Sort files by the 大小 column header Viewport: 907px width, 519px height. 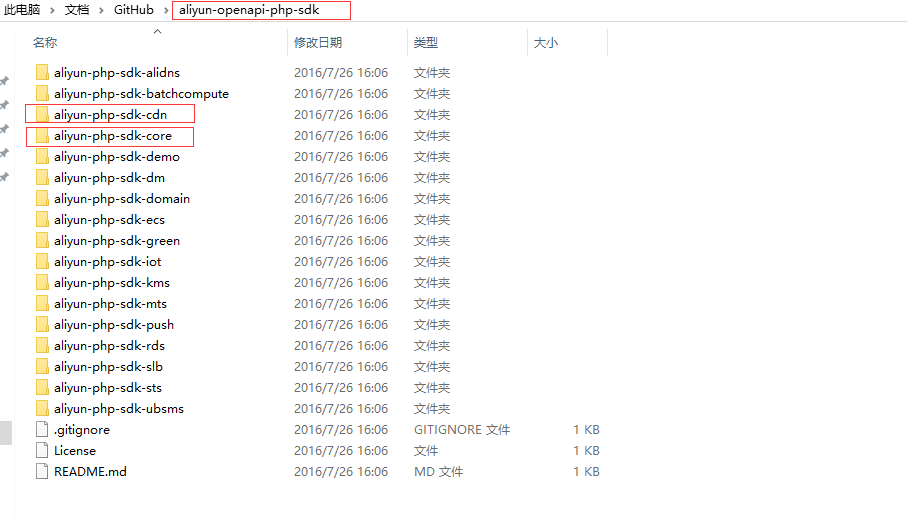coord(545,42)
